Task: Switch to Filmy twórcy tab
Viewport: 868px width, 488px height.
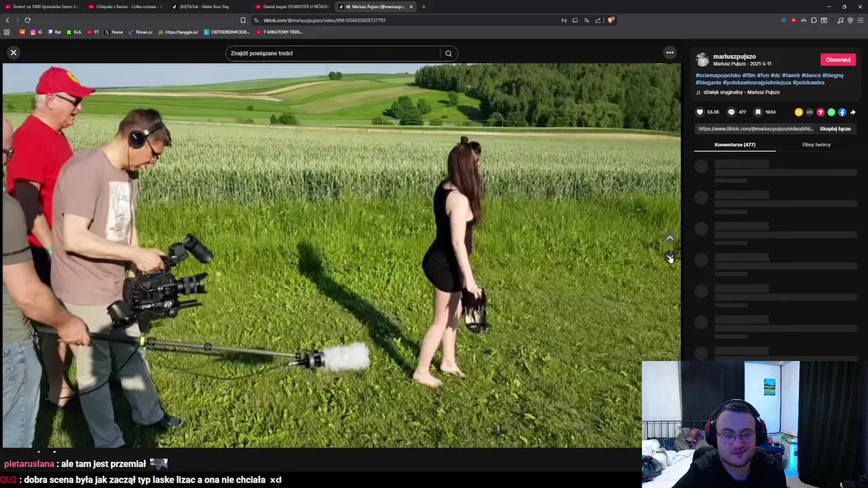Action: pos(816,144)
